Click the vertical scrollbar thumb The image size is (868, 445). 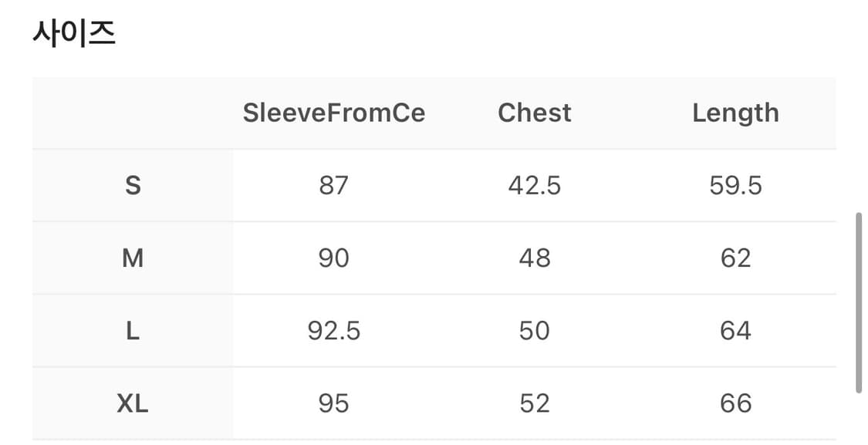click(859, 303)
